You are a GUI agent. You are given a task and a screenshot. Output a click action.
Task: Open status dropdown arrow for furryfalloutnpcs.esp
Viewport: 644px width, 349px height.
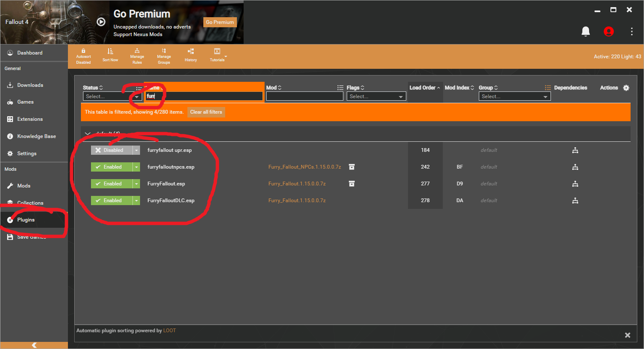(136, 167)
